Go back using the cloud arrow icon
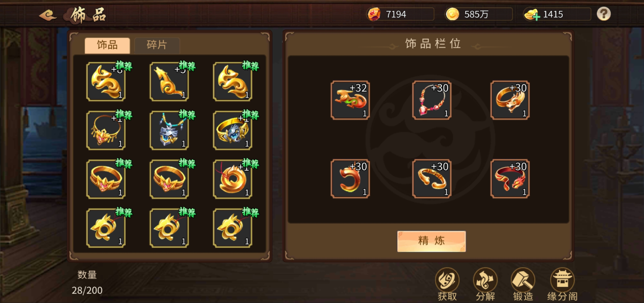 click(48, 15)
